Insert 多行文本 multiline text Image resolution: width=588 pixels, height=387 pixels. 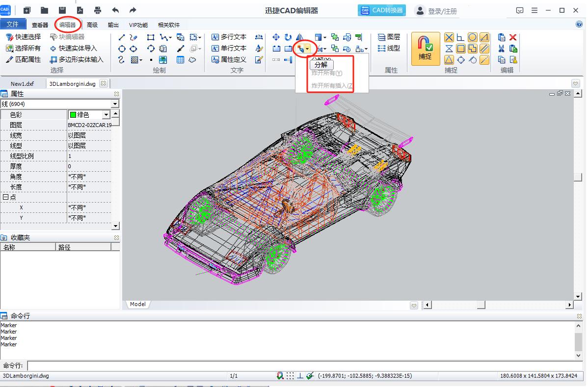[x=229, y=37]
